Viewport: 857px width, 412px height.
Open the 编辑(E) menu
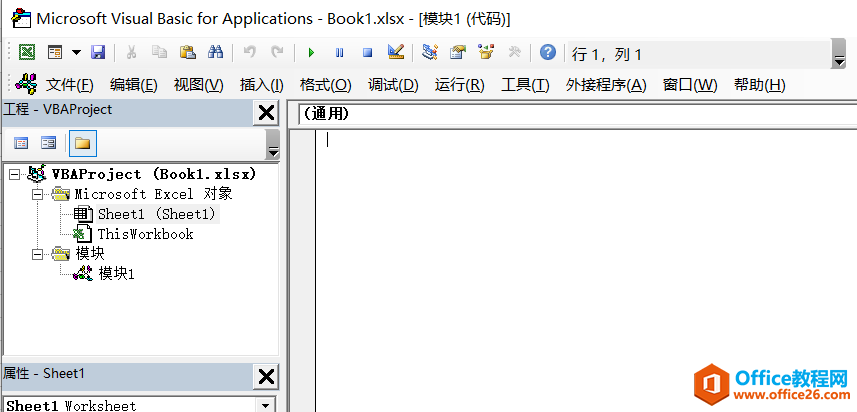click(133, 85)
